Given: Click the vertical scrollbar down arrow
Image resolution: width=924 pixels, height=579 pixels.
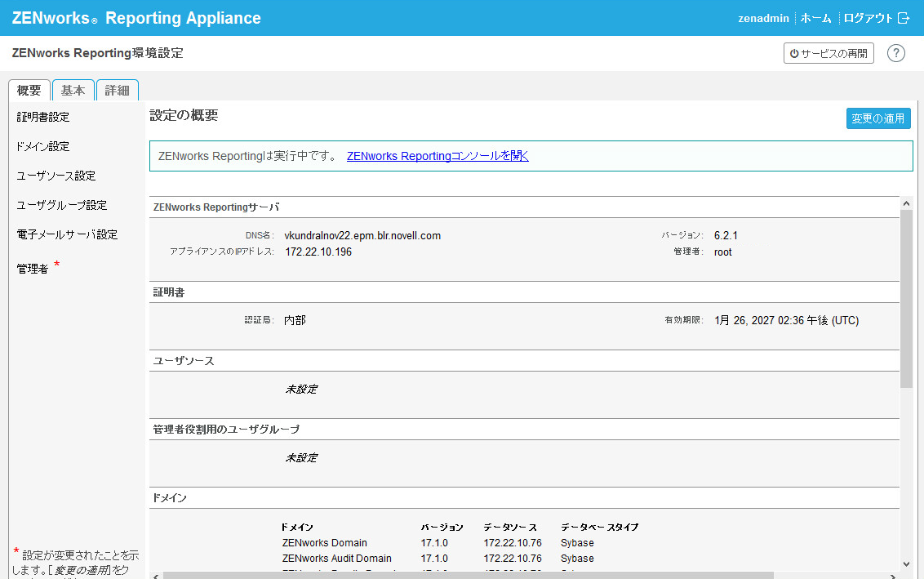Looking at the screenshot, I should click(906, 563).
